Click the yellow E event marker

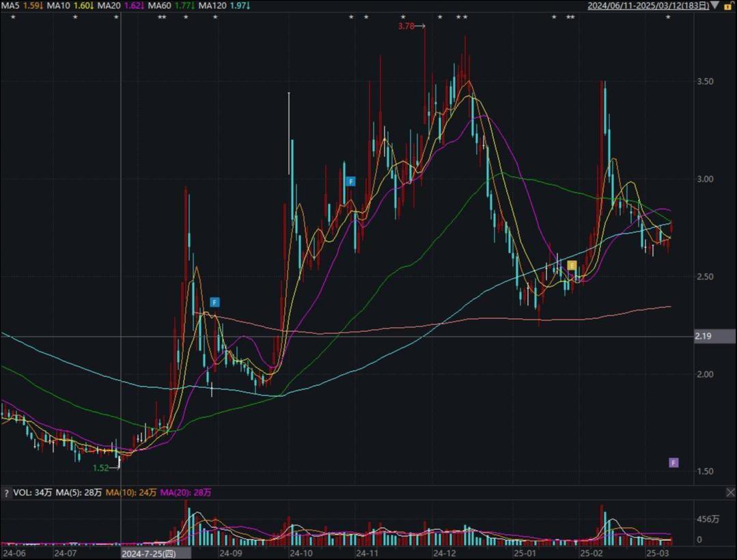tap(572, 266)
